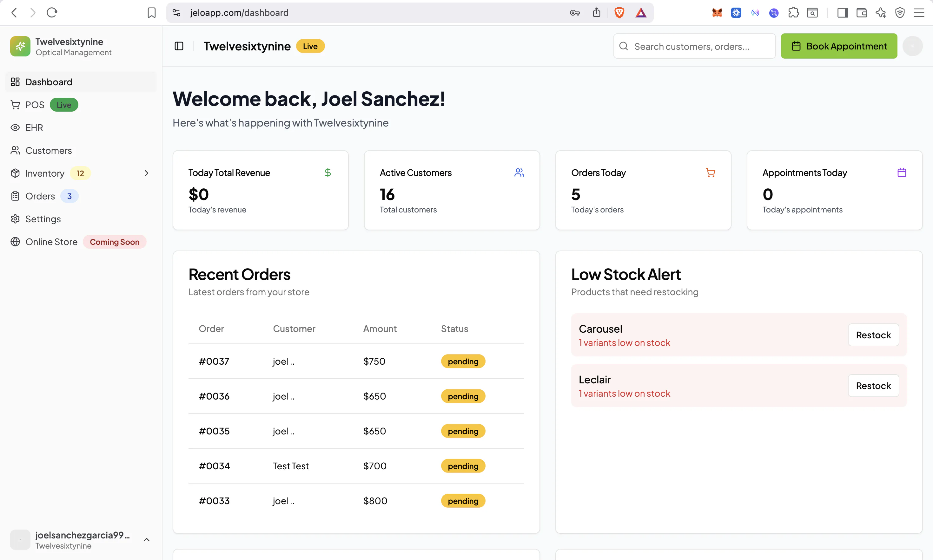Viewport: 933px width, 560px height.
Task: Click the browser address bar URL
Action: 239,13
